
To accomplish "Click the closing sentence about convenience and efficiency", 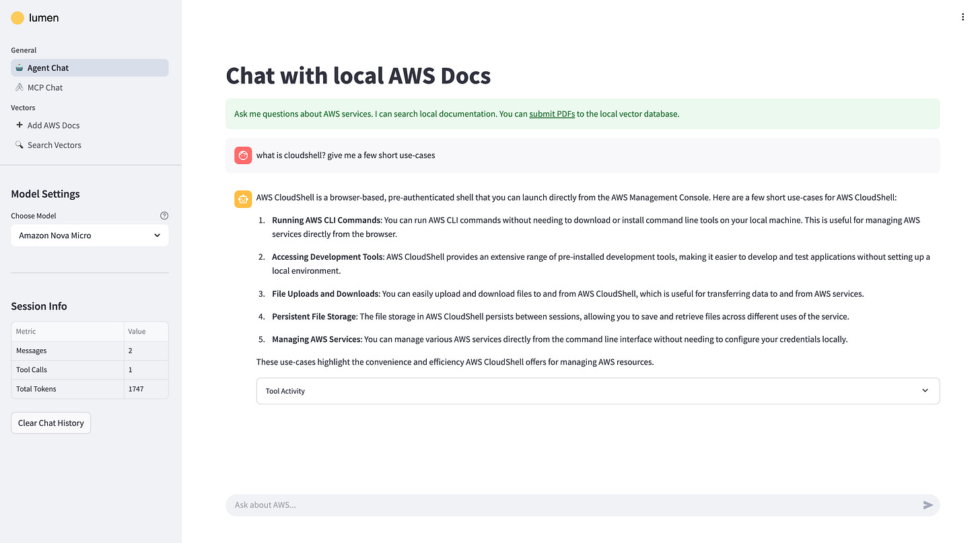I will pyautogui.click(x=455, y=362).
